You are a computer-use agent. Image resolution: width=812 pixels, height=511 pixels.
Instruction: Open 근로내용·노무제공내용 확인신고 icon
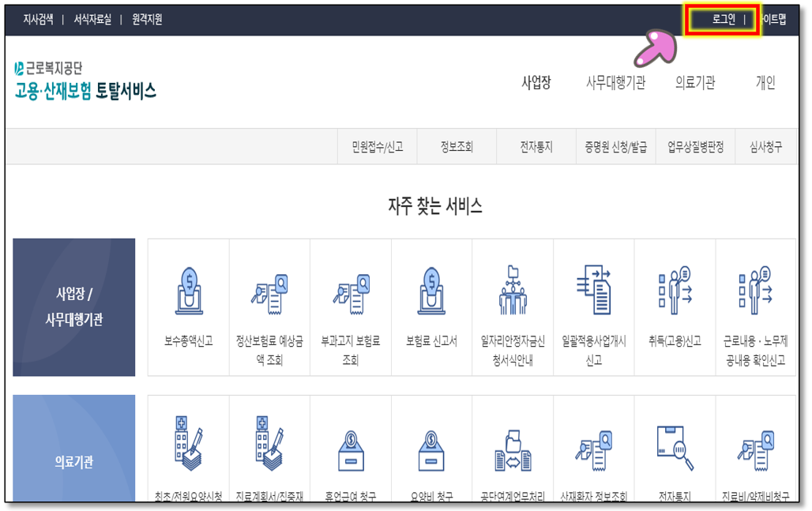[755, 291]
